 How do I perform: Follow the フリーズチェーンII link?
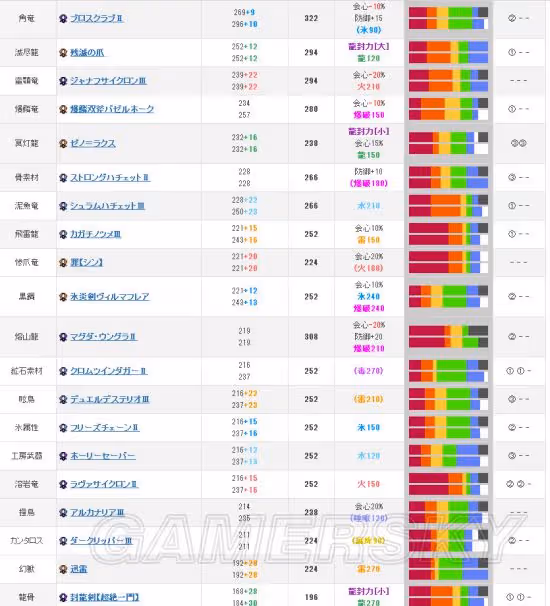pos(104,427)
